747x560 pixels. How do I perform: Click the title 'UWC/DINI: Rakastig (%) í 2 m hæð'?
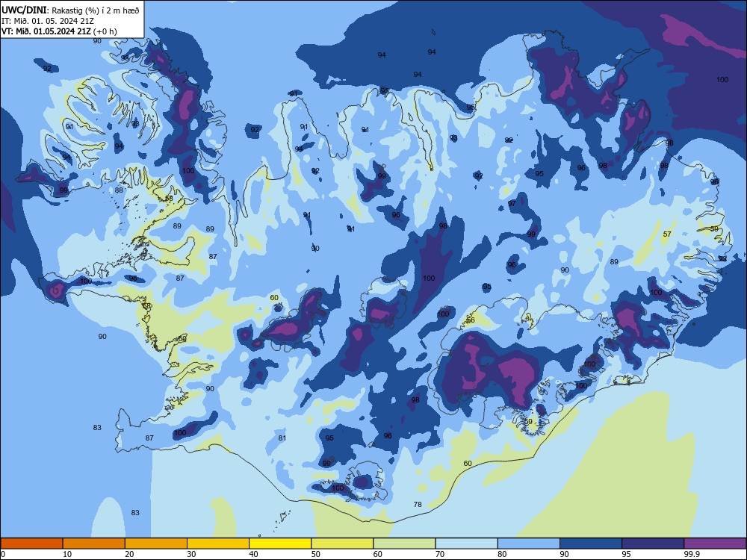pyautogui.click(x=70, y=10)
